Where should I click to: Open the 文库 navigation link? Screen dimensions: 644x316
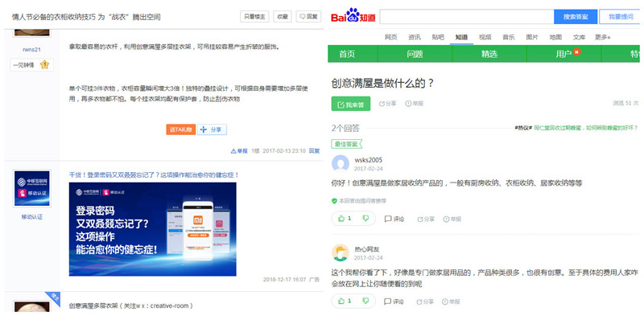click(x=579, y=37)
